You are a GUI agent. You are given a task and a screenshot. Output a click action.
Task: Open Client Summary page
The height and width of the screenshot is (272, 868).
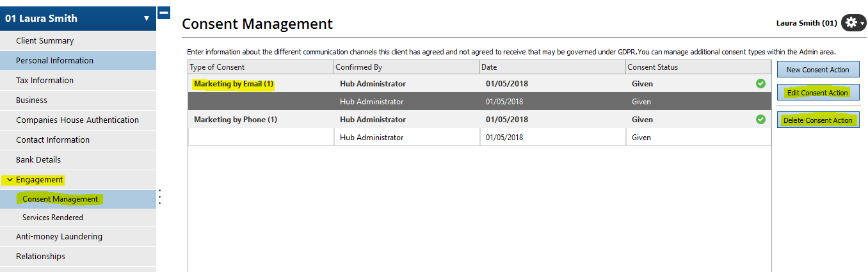pyautogui.click(x=45, y=41)
